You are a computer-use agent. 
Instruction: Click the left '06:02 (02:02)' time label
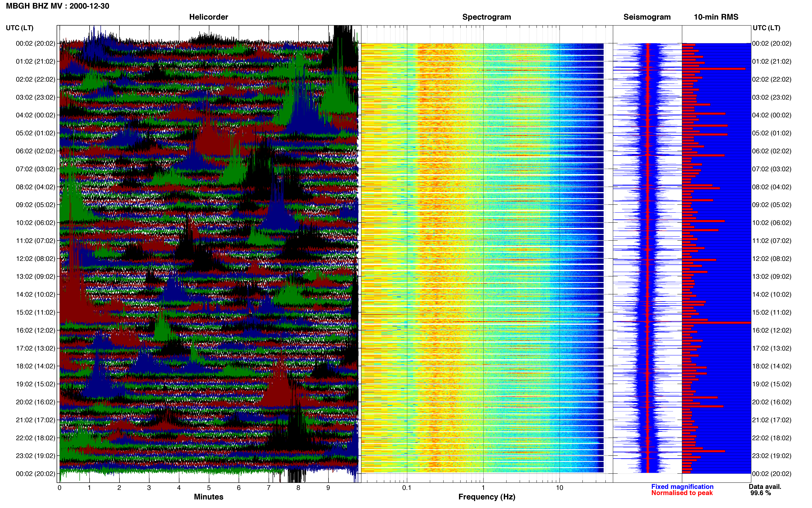(x=36, y=151)
